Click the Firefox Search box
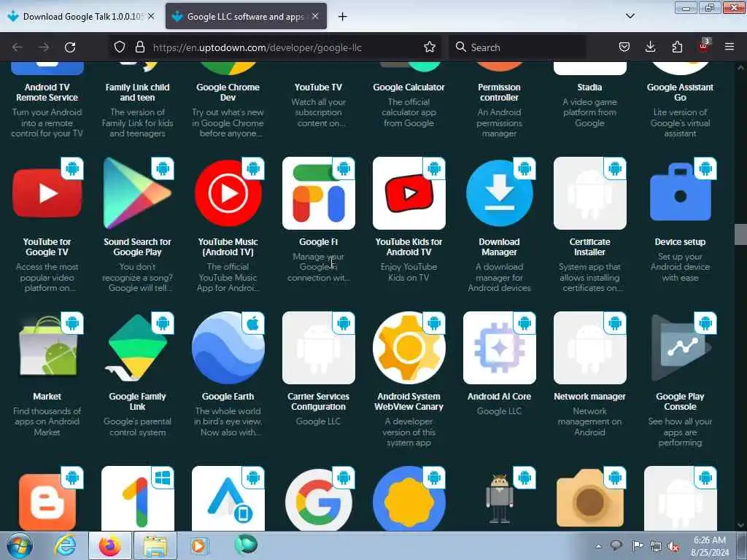This screenshot has width=747, height=560. click(519, 47)
